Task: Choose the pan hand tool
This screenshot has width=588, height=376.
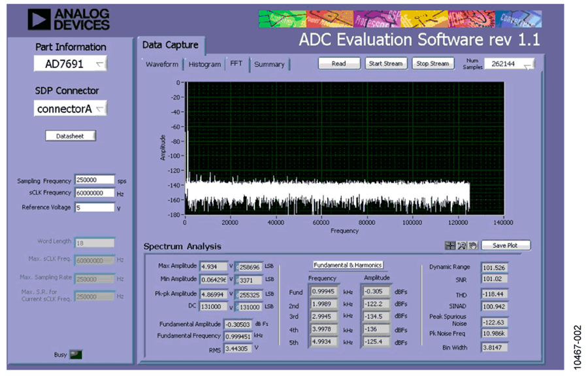Action: (x=473, y=245)
